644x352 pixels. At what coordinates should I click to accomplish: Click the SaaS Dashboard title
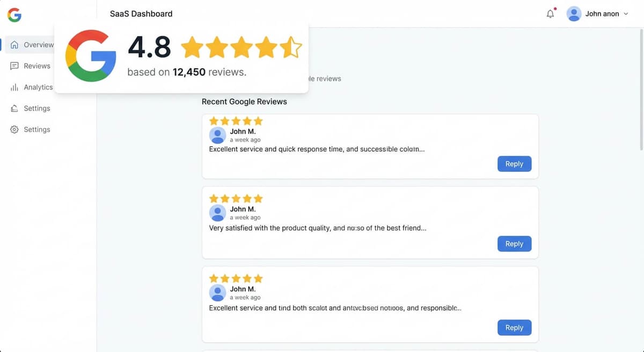[x=141, y=13]
